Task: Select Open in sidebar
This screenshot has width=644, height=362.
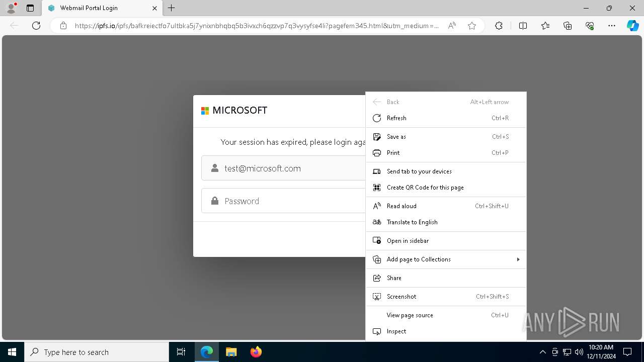Action: (446, 241)
